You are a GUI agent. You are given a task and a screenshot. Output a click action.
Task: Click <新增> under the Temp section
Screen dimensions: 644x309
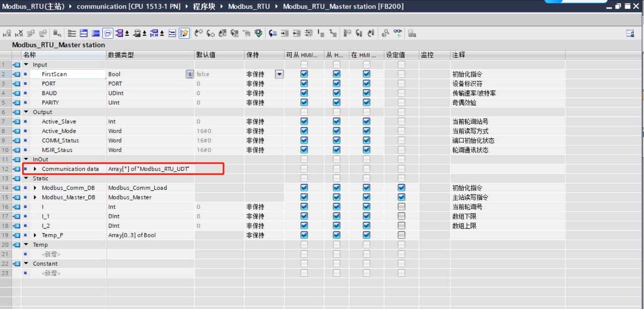click(50, 254)
